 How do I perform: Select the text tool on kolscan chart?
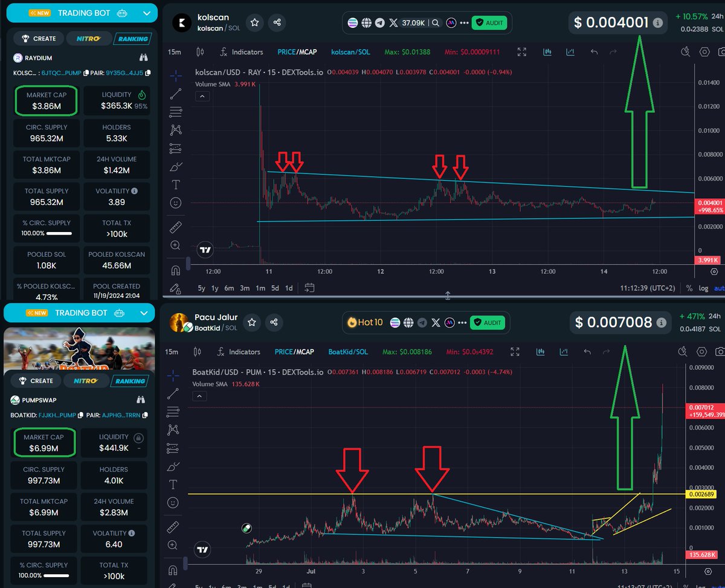pos(176,184)
